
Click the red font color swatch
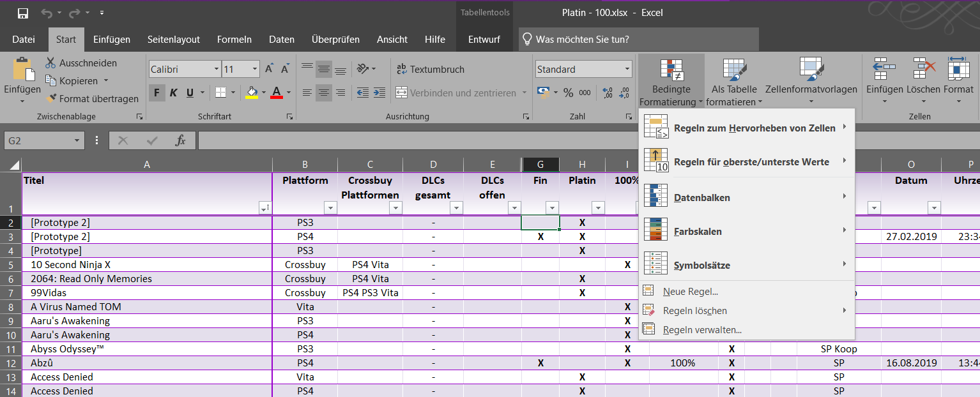(277, 93)
